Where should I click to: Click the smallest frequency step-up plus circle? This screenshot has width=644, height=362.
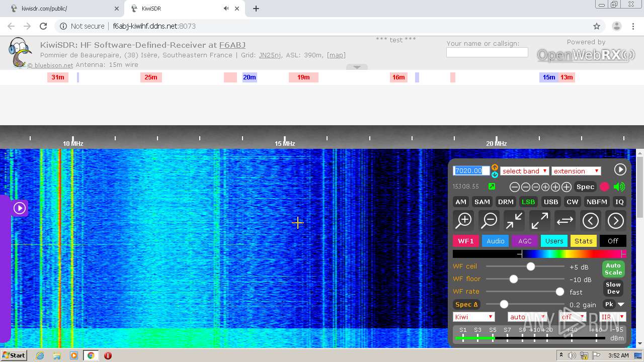click(545, 187)
